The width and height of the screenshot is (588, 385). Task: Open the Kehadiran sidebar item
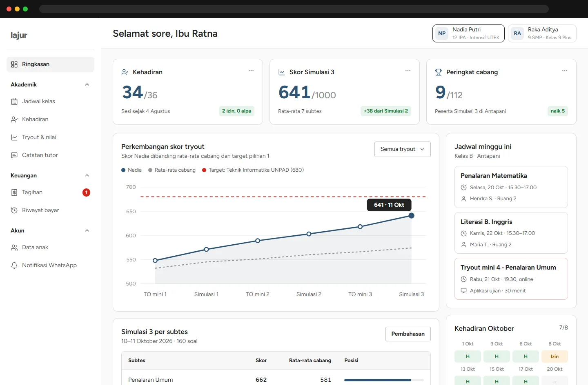click(x=50, y=119)
